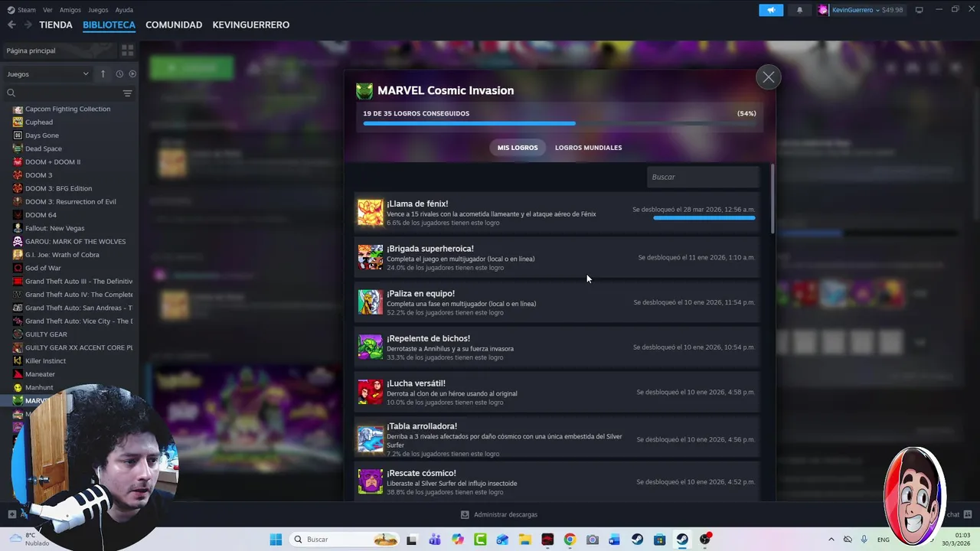Image resolution: width=980 pixels, height=551 pixels.
Task: Toggle the sort arrow in the library sidebar
Action: click(x=103, y=74)
